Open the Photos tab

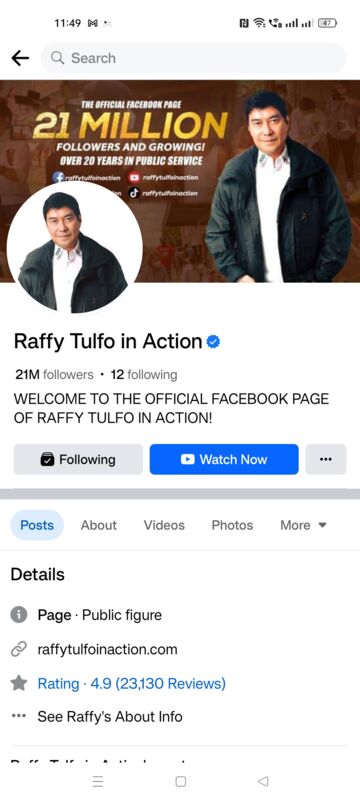(x=232, y=525)
